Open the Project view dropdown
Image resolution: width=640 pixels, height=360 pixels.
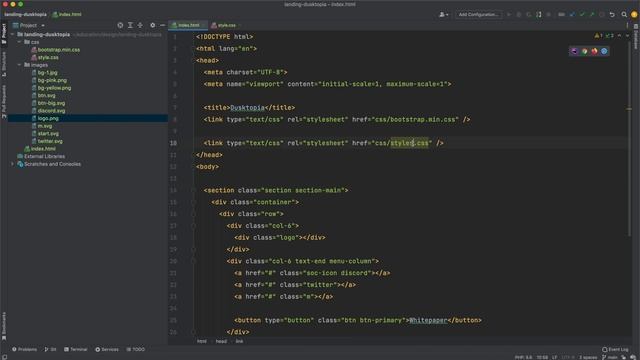pos(29,25)
